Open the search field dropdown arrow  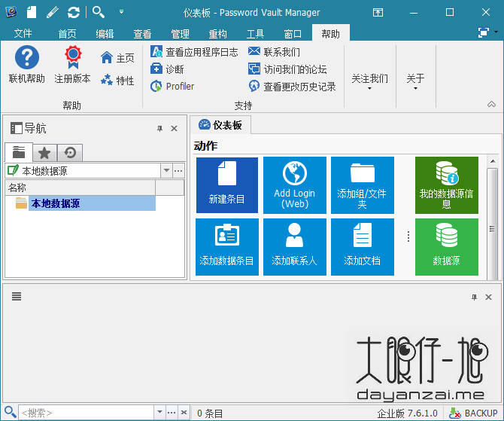[159, 412]
